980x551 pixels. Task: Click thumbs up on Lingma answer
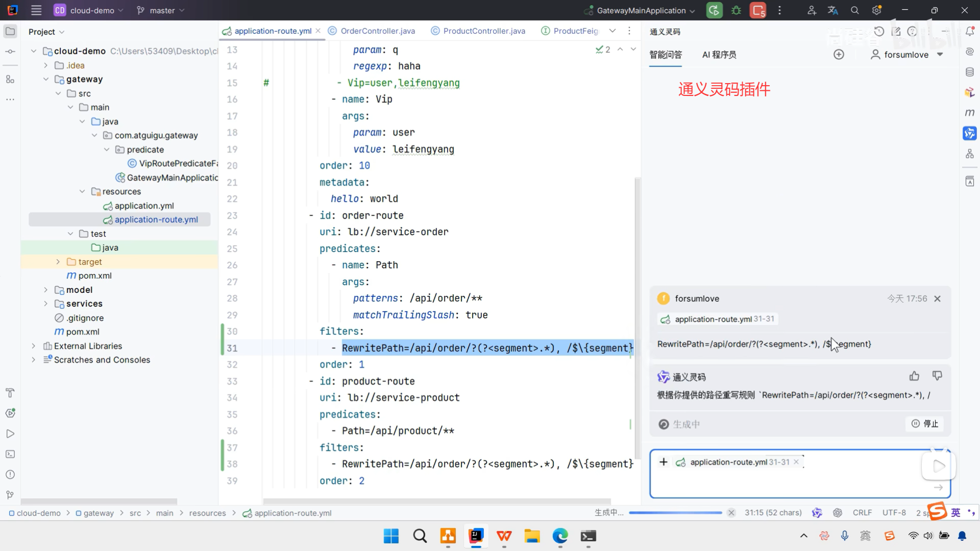[x=914, y=377]
